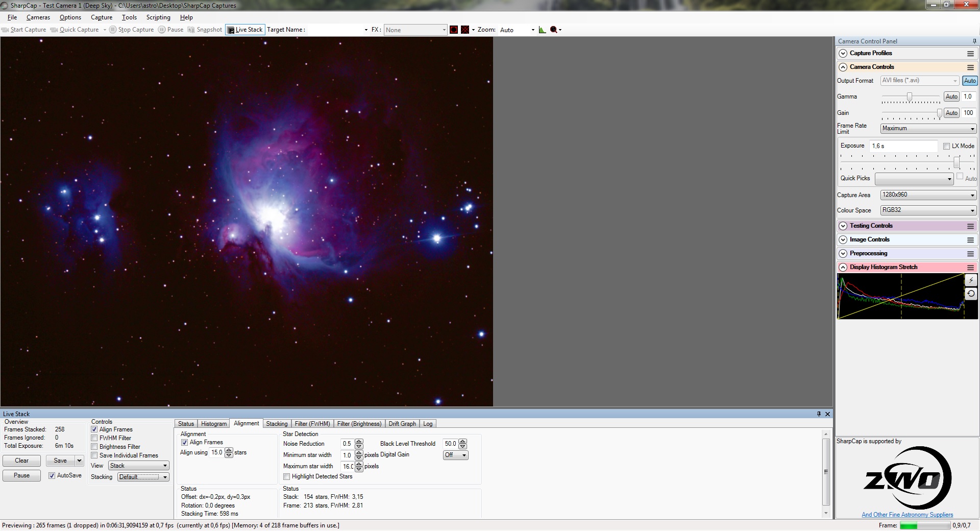Screen dimensions: 980x531
Task: Open Display Histogram Stretch section menu icon
Action: tap(970, 268)
